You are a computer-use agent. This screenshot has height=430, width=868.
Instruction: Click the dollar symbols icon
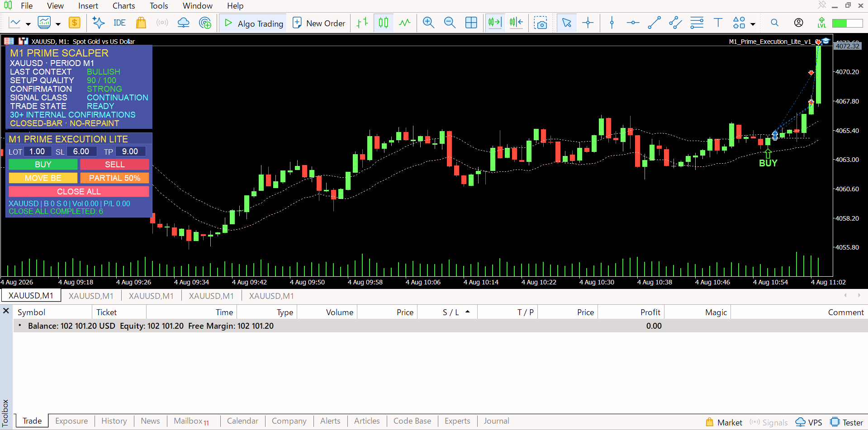click(75, 23)
